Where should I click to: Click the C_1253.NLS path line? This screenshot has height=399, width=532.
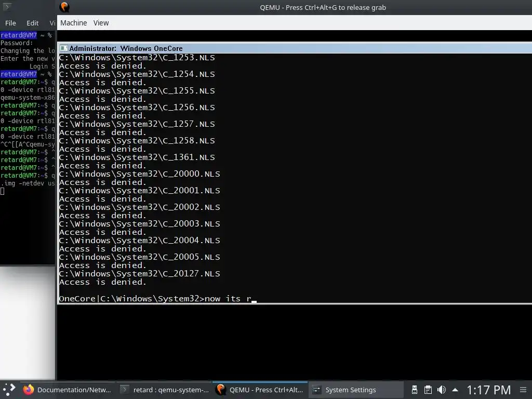click(x=137, y=57)
